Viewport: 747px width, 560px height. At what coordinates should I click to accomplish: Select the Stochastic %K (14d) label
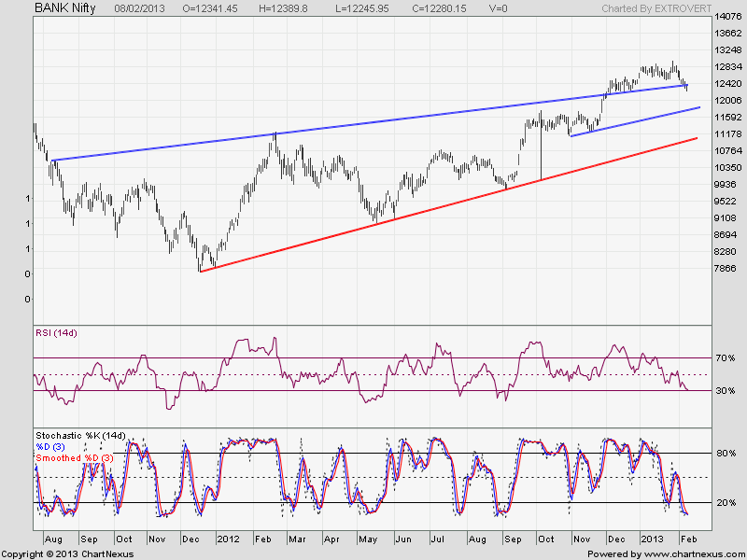[79, 436]
